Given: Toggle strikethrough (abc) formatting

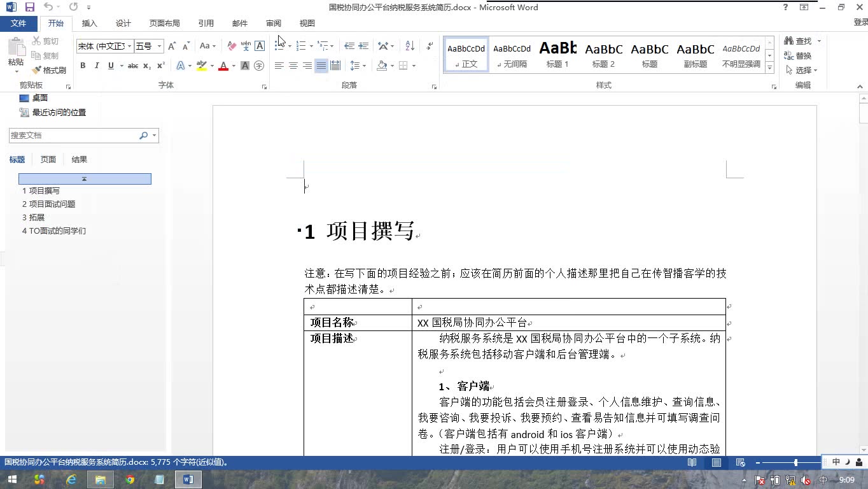Looking at the screenshot, I should click(x=133, y=66).
